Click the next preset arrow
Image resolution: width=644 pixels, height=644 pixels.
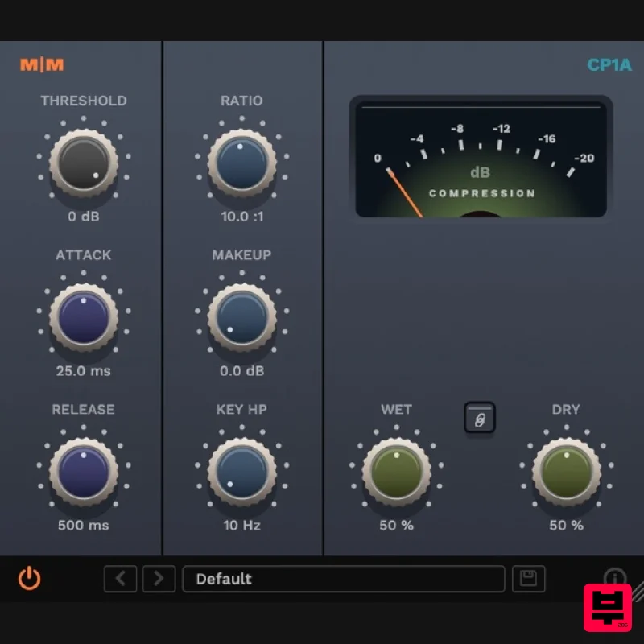click(159, 579)
